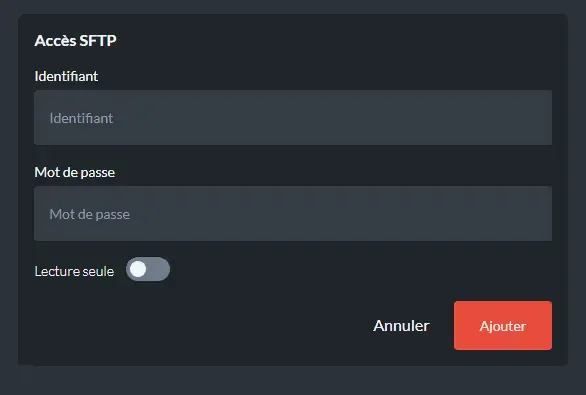
Task: Click the Identifiant label above the field
Action: [x=66, y=76]
